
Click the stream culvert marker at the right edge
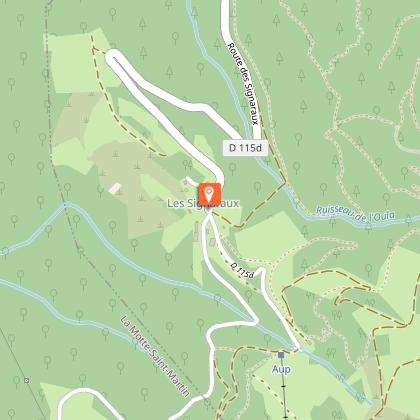point(409,220)
